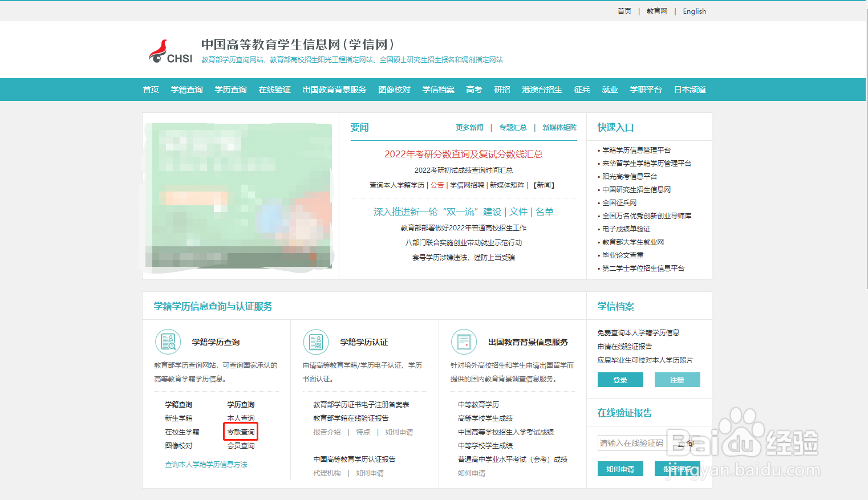The width and height of the screenshot is (868, 500).
Task: Open the 学历查询 navigation menu item
Action: (231, 90)
